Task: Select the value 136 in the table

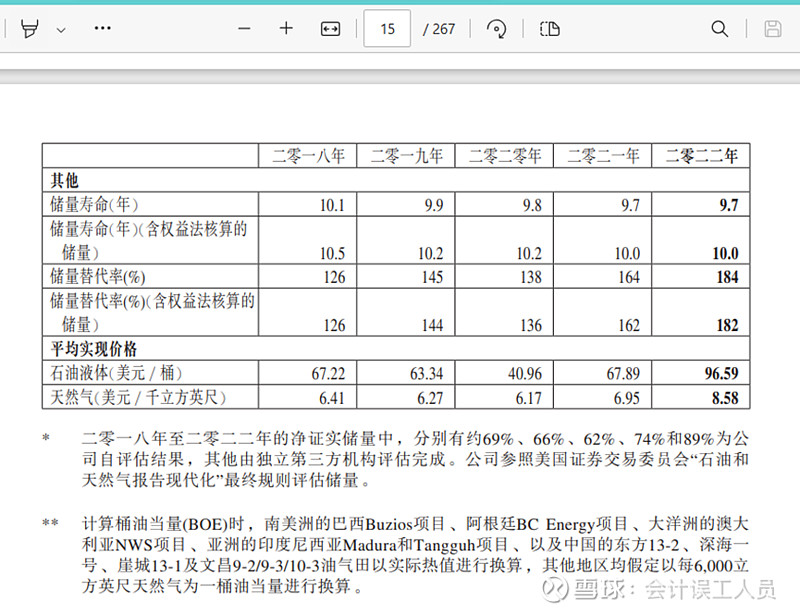Action: (531, 325)
